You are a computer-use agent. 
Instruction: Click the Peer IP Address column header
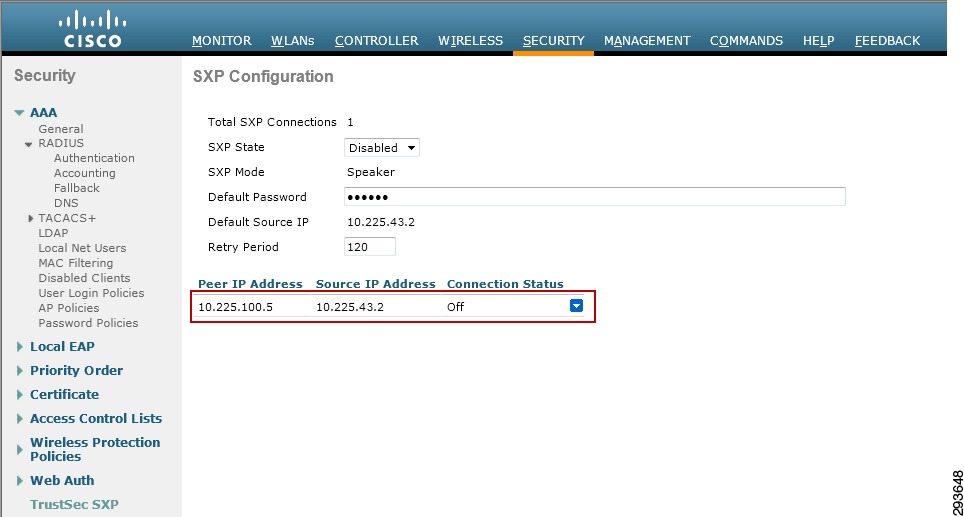click(250, 284)
